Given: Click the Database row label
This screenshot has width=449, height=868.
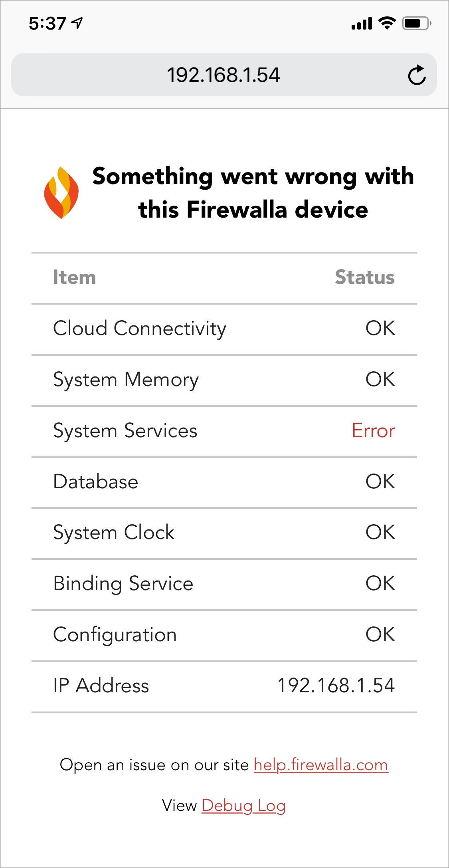Looking at the screenshot, I should tap(96, 482).
